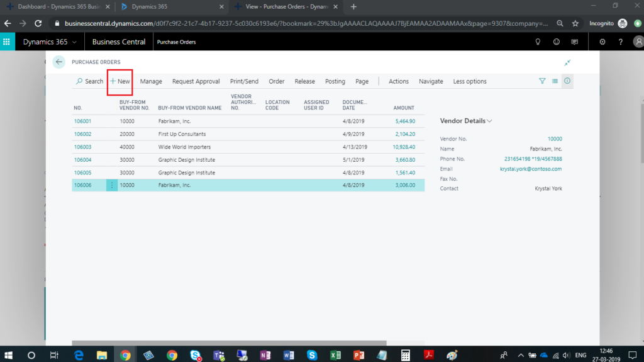644x362 pixels.
Task: Open row options for order 106006
Action: tap(112, 185)
